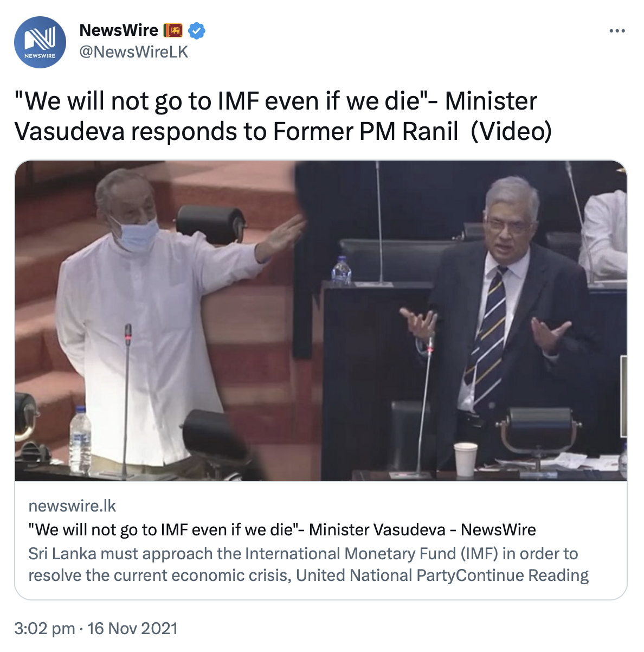Select the tweet's first line about IMF

(x=275, y=101)
